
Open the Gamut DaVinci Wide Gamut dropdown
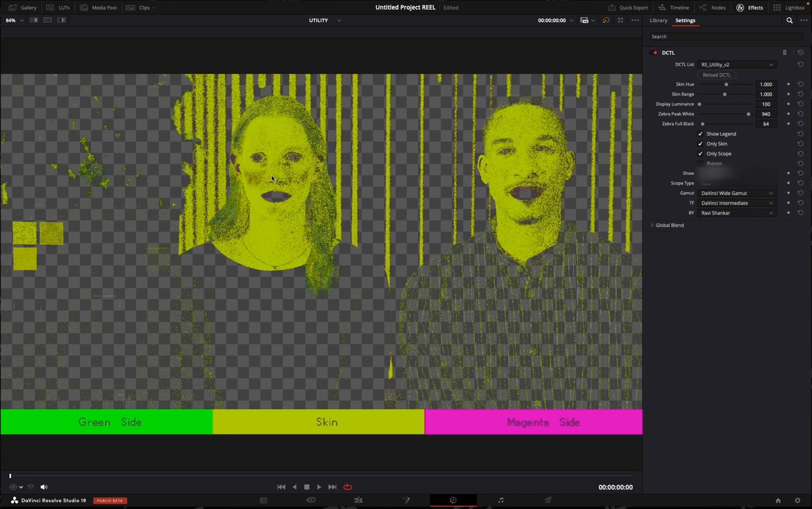(x=736, y=193)
